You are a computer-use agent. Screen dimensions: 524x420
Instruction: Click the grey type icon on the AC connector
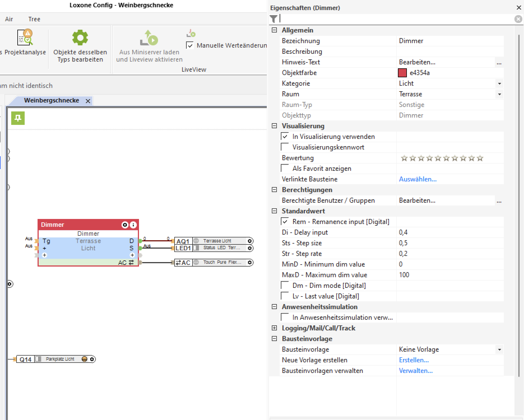click(x=196, y=262)
